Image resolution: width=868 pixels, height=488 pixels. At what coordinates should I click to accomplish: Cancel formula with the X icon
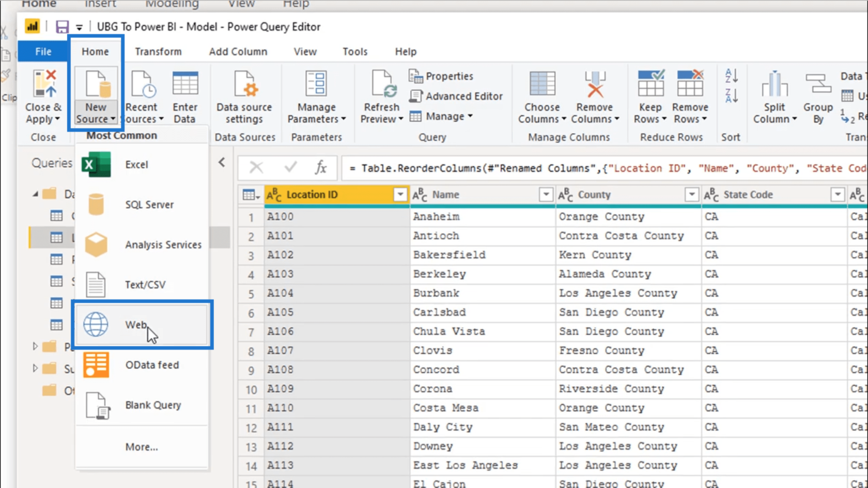click(256, 167)
